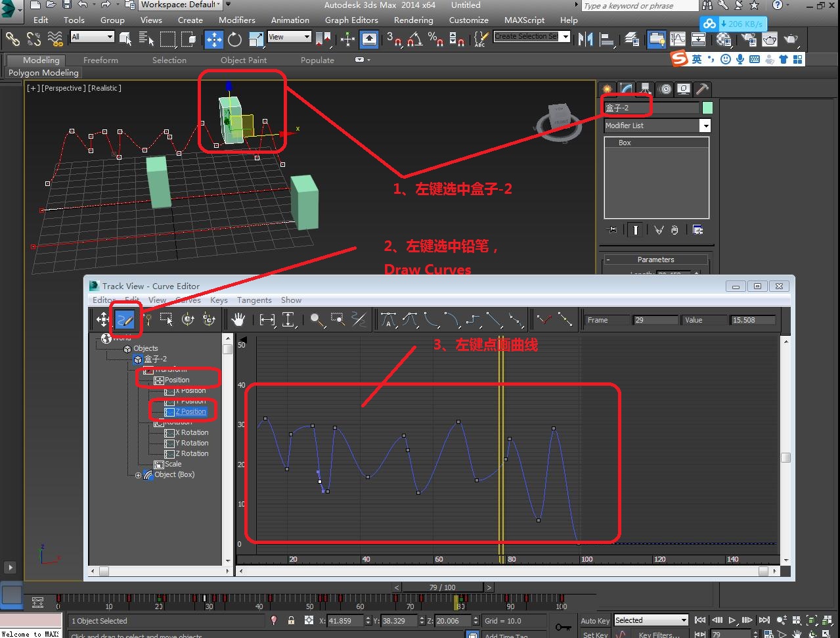The image size is (840, 638).
Task: Open the Display command panel tab
Action: [x=684, y=89]
